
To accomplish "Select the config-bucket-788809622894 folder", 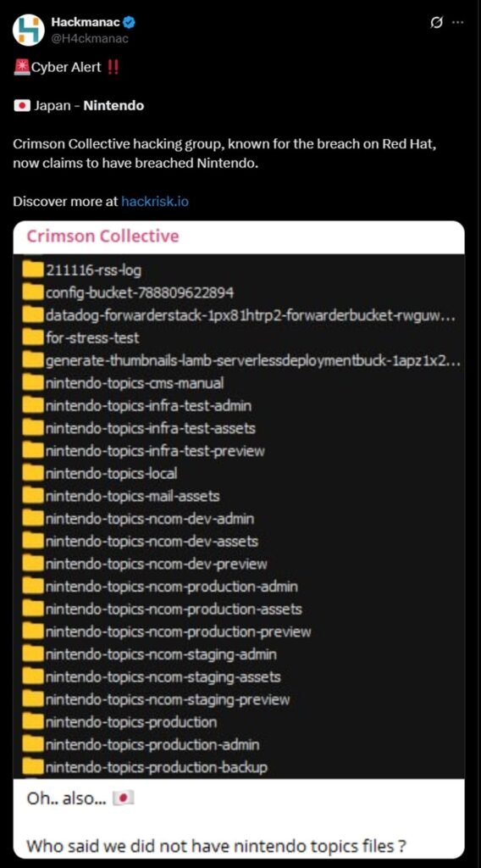I will click(x=128, y=292).
